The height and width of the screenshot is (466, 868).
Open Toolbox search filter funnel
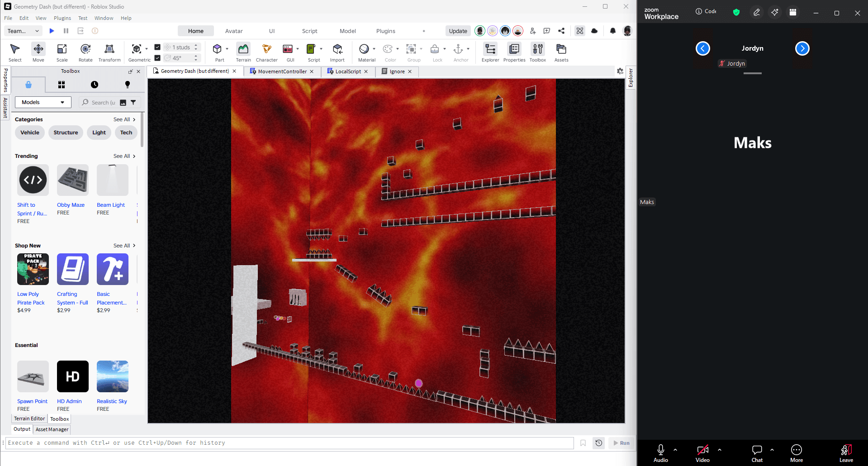coord(133,102)
